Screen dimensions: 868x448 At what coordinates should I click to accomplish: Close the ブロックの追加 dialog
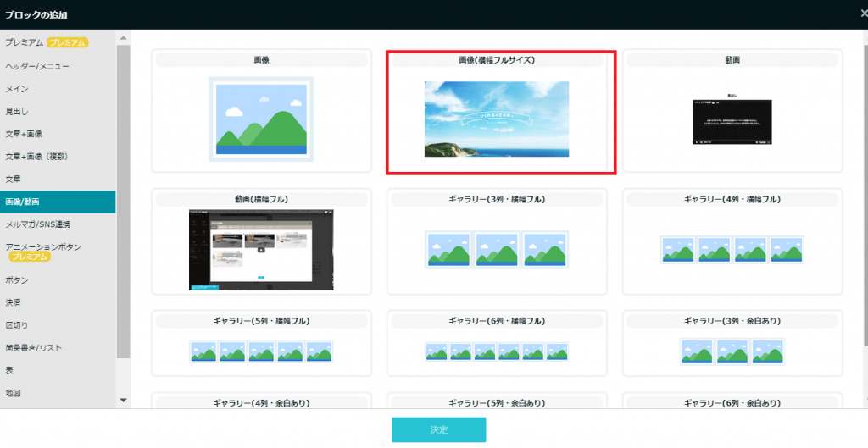pos(862,14)
